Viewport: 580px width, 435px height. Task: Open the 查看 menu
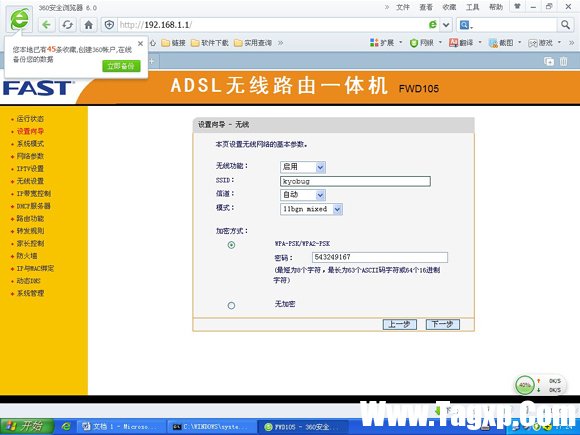point(426,7)
